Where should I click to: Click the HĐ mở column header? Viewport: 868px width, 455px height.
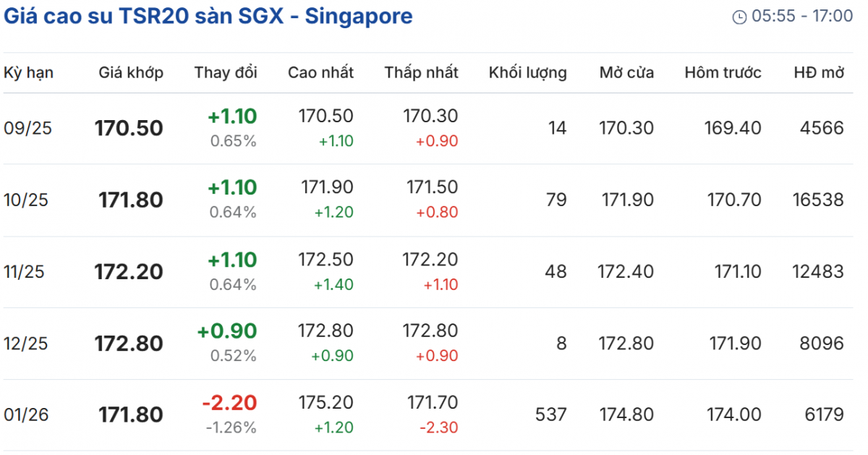818,72
